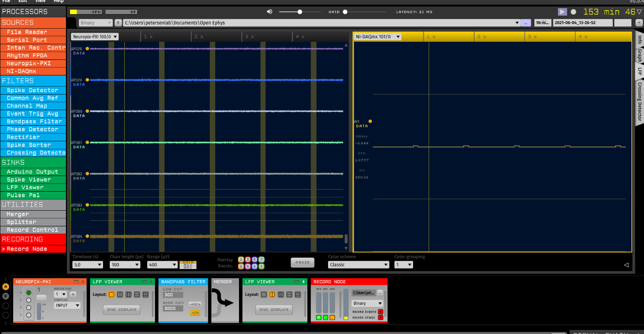Select File Reader source
Viewport: 644px width, 334px height.
(x=33, y=32)
